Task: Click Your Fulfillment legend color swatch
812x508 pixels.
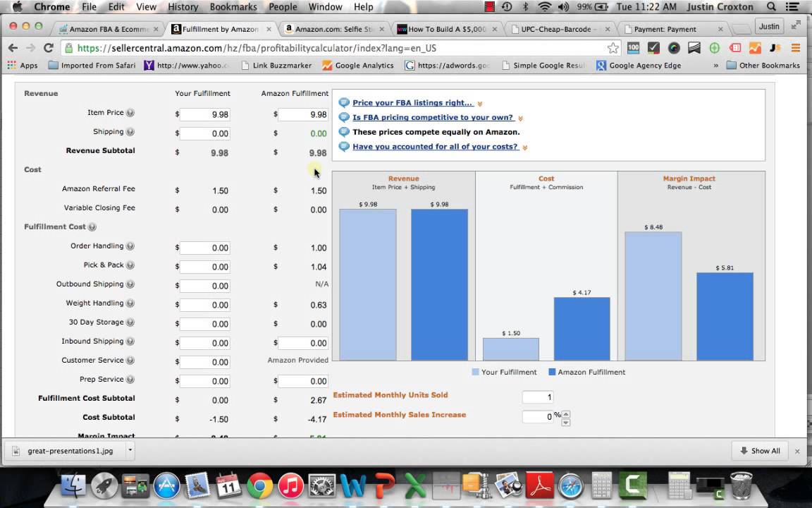Action: tap(475, 373)
